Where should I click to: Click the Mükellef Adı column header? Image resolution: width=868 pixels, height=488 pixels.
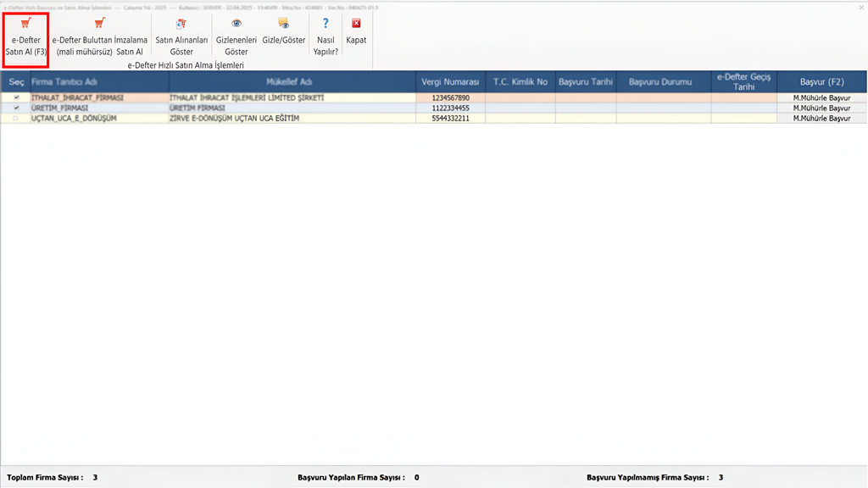(292, 82)
